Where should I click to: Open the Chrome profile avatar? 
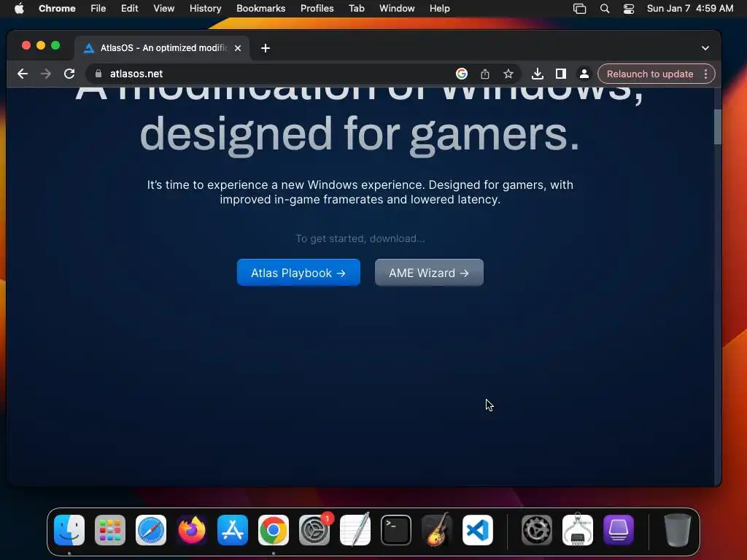(x=584, y=74)
